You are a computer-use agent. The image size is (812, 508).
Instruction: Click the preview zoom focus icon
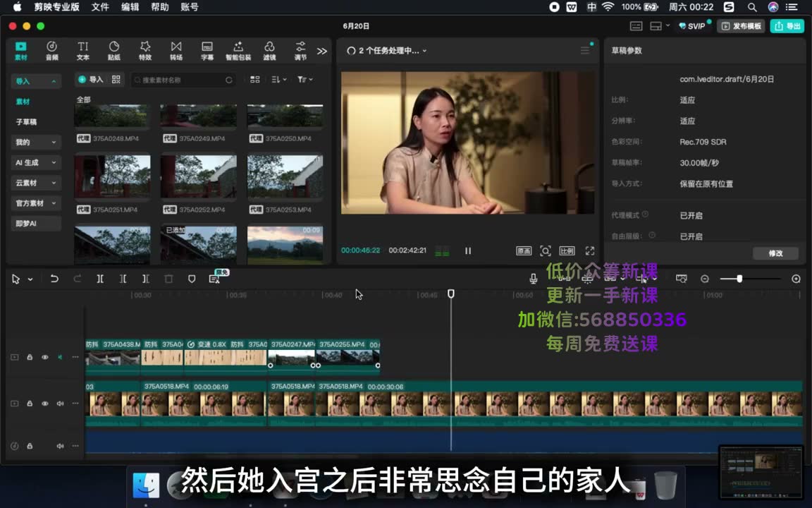tap(546, 251)
